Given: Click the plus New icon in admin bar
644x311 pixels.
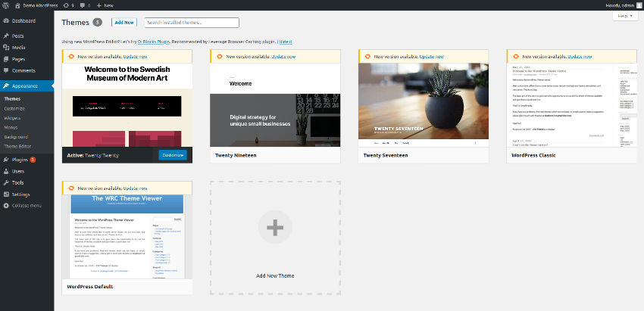Looking at the screenshot, I should [99, 5].
